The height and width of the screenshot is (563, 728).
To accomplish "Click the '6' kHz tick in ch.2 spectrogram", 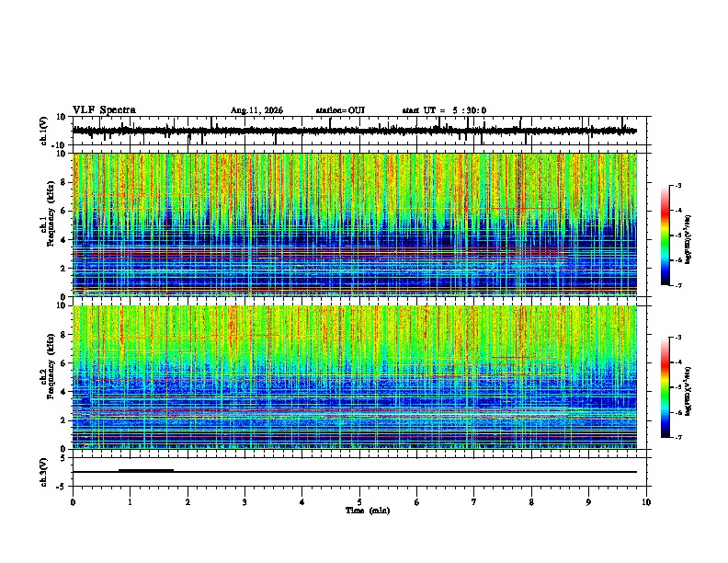I will [x=64, y=363].
